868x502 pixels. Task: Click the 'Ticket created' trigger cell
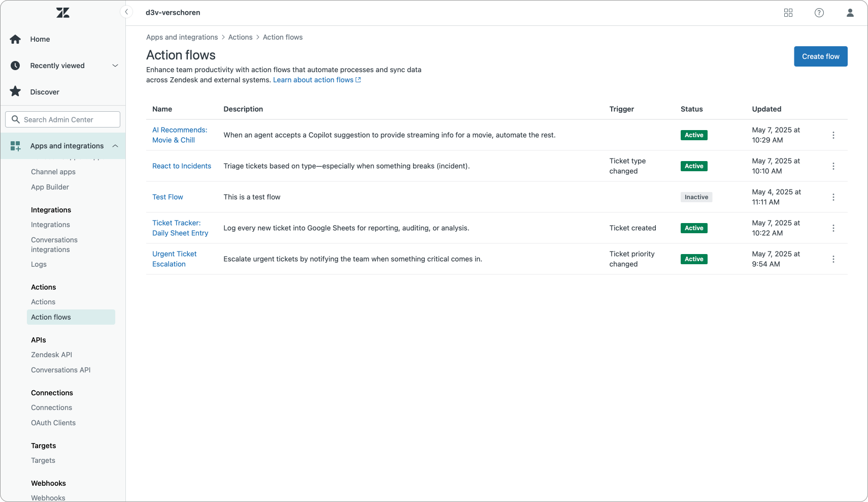click(632, 228)
